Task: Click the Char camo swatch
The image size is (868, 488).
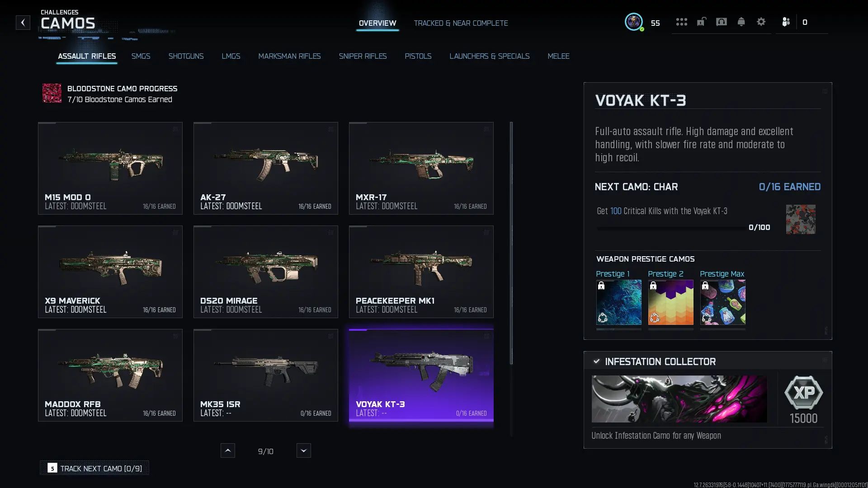Action: tap(801, 219)
